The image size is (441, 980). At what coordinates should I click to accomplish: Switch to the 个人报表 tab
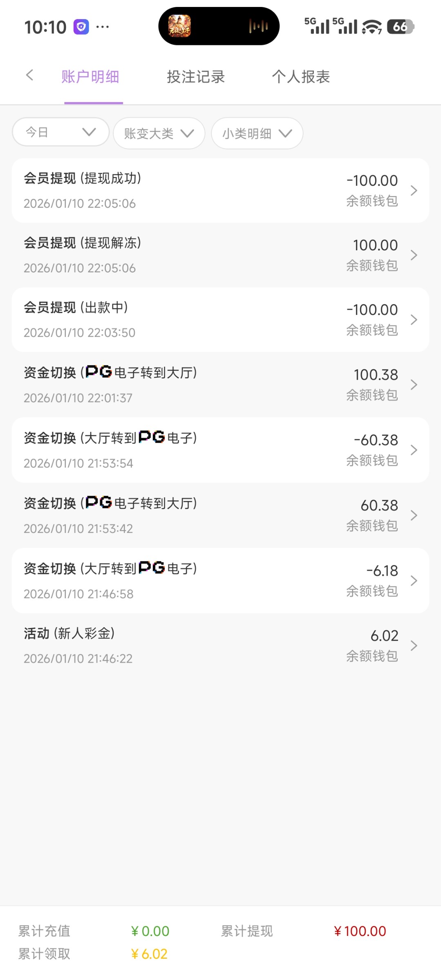pos(301,77)
